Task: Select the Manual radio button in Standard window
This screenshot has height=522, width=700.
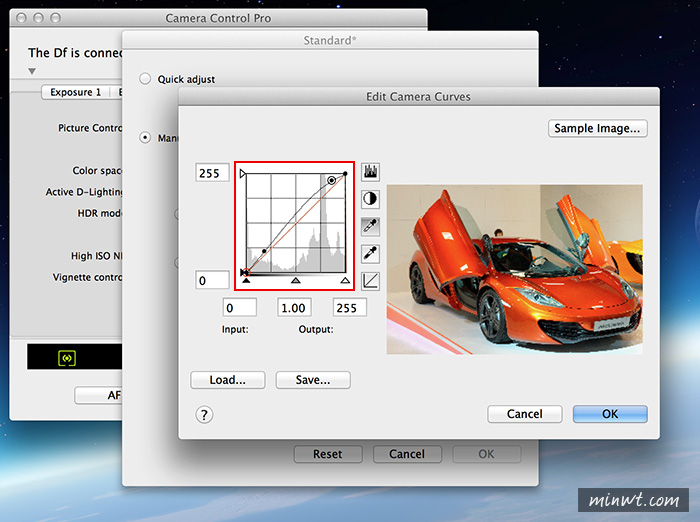Action: (x=145, y=138)
